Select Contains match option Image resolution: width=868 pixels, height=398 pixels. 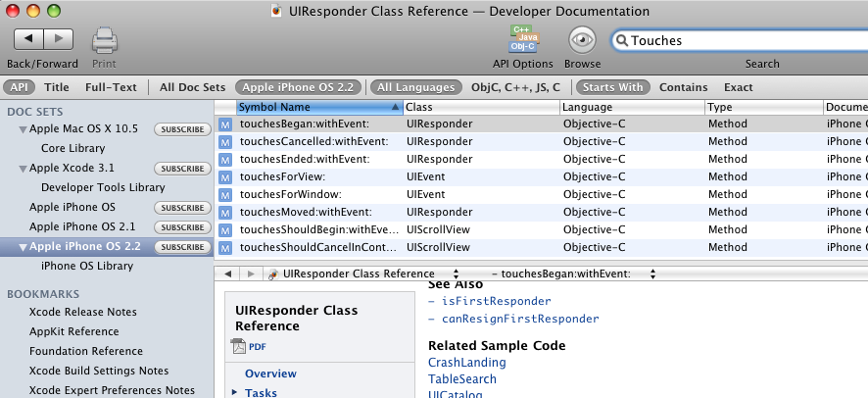point(683,87)
